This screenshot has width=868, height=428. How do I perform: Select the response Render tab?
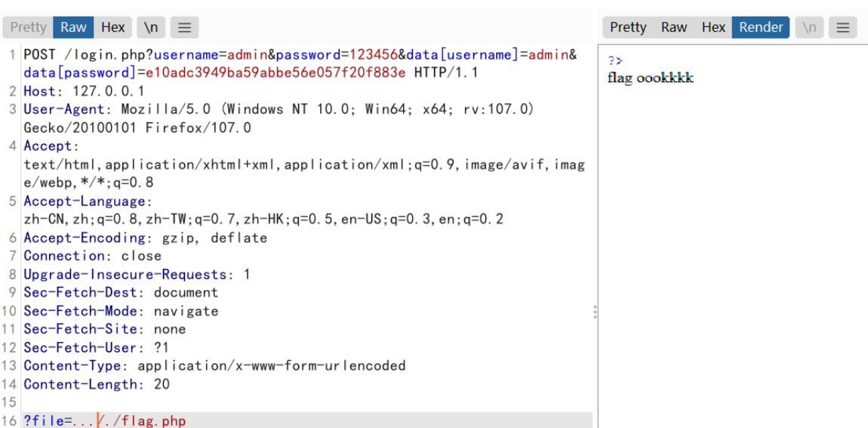click(x=761, y=27)
